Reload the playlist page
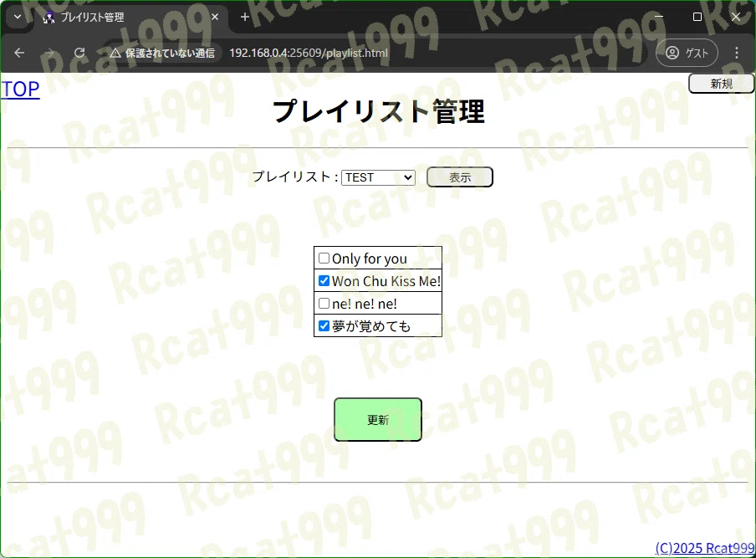The image size is (756, 558). pos(79,53)
